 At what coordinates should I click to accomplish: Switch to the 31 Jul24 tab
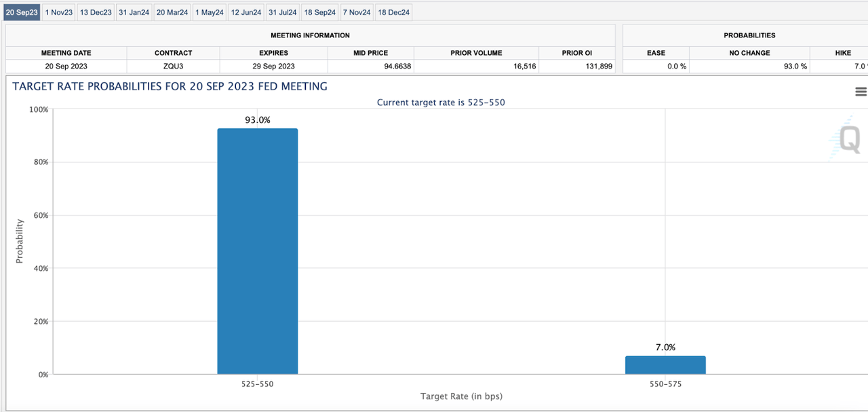pyautogui.click(x=282, y=12)
